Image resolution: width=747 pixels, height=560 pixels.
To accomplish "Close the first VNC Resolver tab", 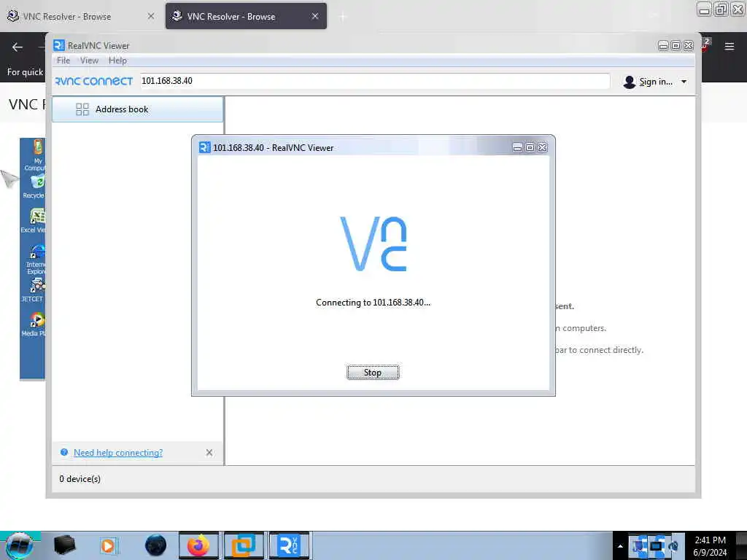I will click(150, 16).
